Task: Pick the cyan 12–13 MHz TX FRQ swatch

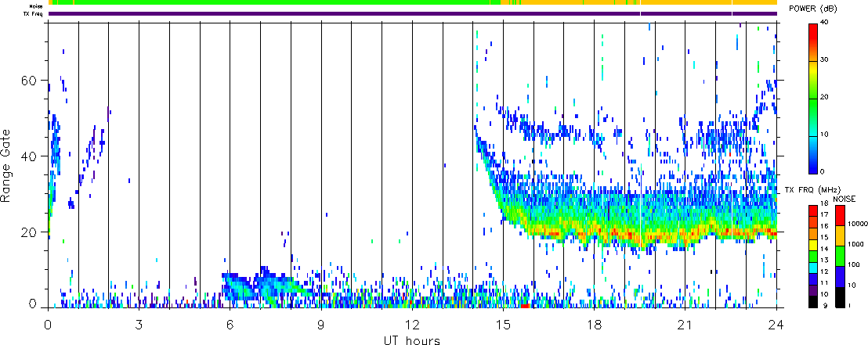Action: tap(812, 268)
